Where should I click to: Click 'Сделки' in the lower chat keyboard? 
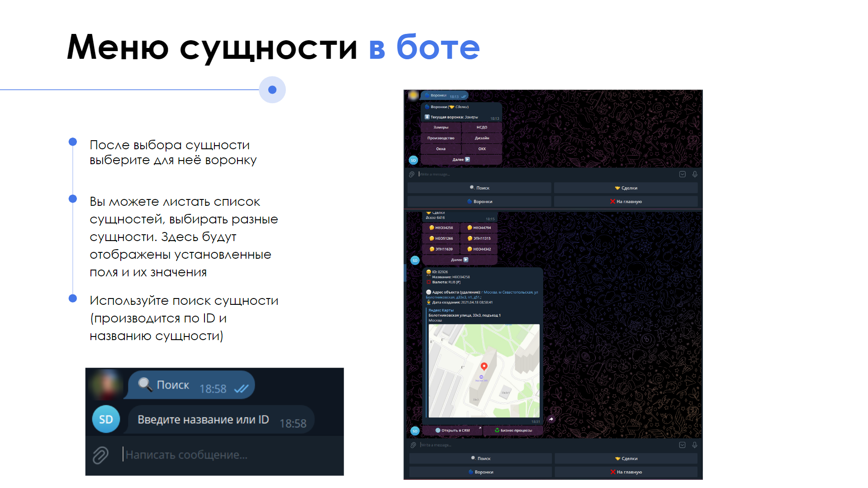click(x=626, y=459)
